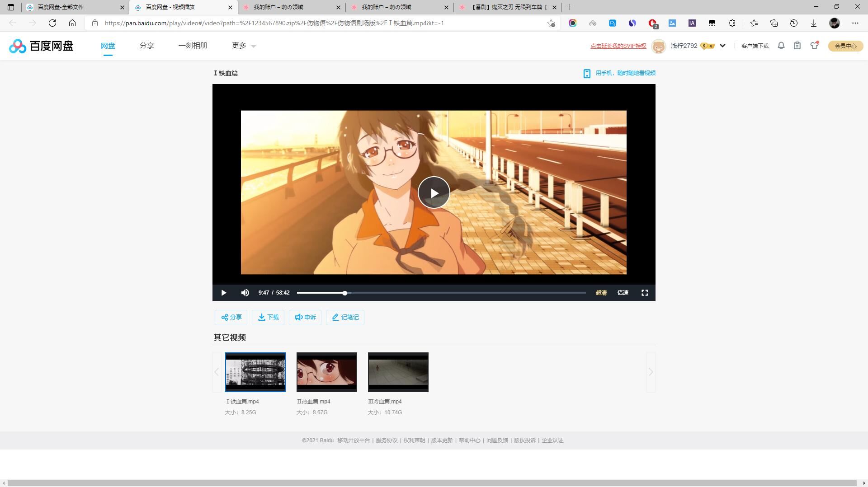The image size is (868, 487).
Task: Open the browser downloads icon
Action: 813,23
